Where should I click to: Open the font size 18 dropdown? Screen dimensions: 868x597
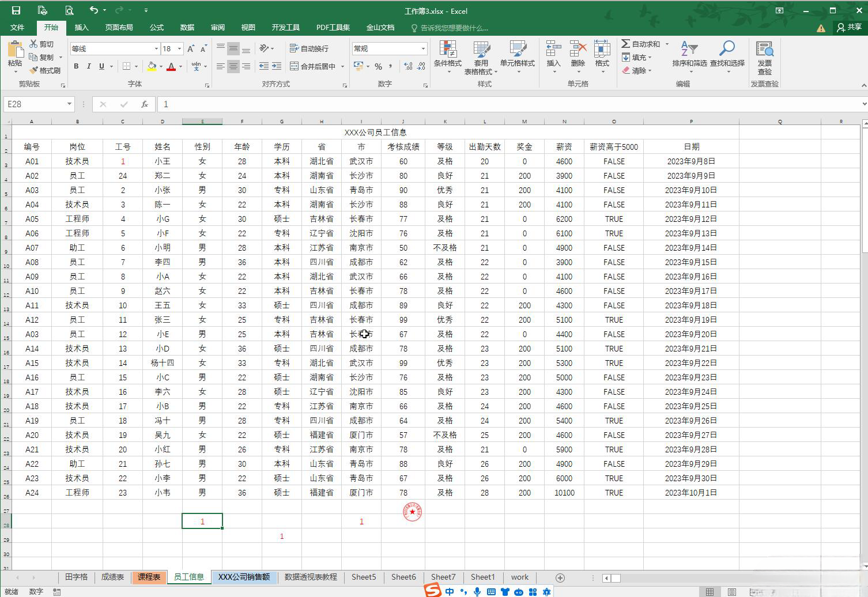click(179, 49)
